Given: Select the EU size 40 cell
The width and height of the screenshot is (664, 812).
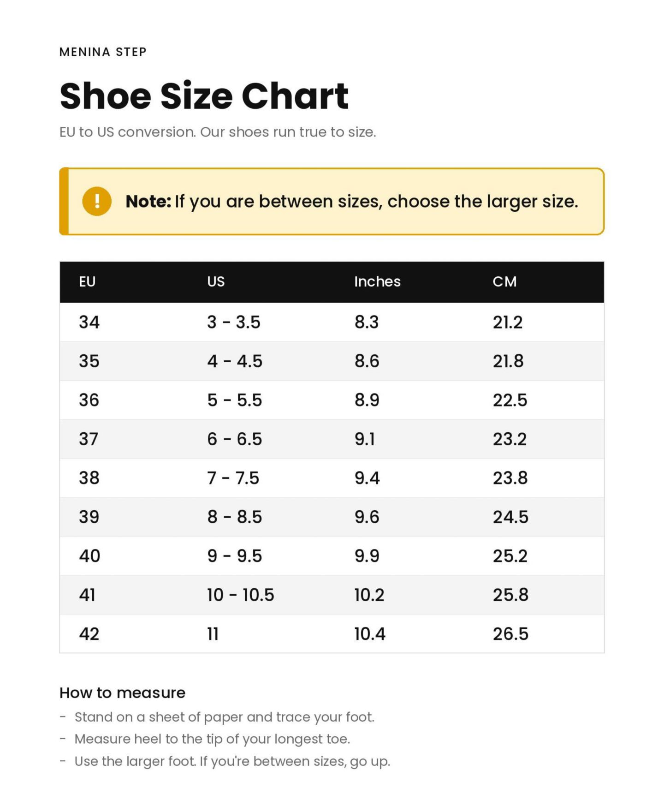Looking at the screenshot, I should pos(89,556).
